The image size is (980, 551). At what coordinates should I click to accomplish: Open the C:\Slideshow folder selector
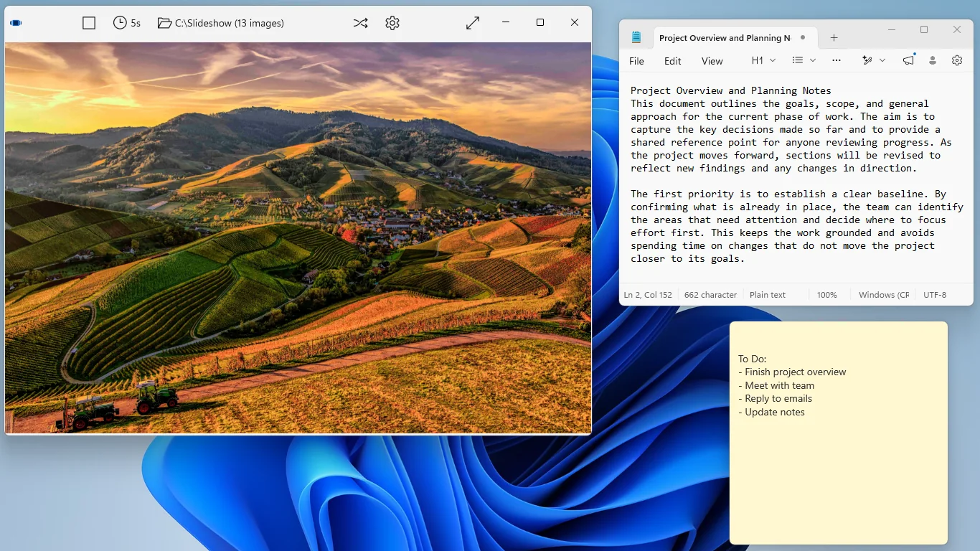pos(221,23)
